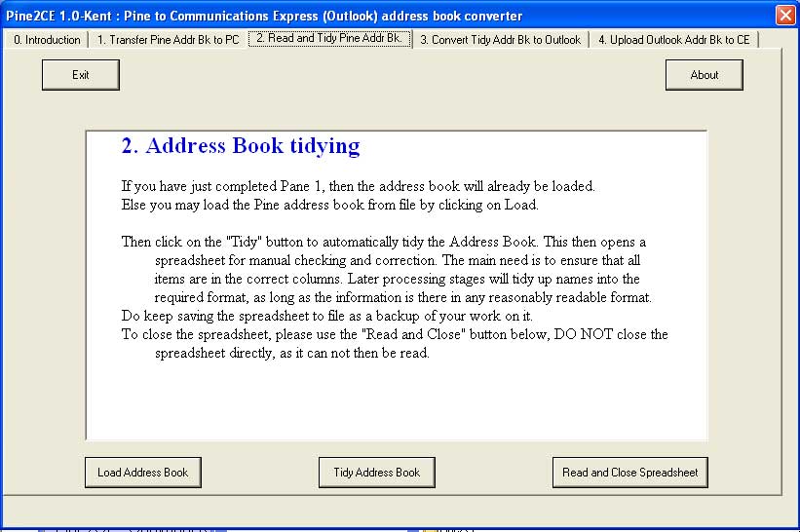Go to Convert Tidy Addr Bk to Outlook tab
This screenshot has width=800, height=532.
tap(500, 40)
